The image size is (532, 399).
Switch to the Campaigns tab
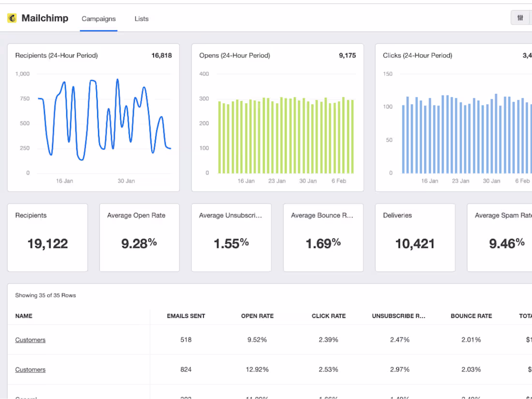[98, 19]
